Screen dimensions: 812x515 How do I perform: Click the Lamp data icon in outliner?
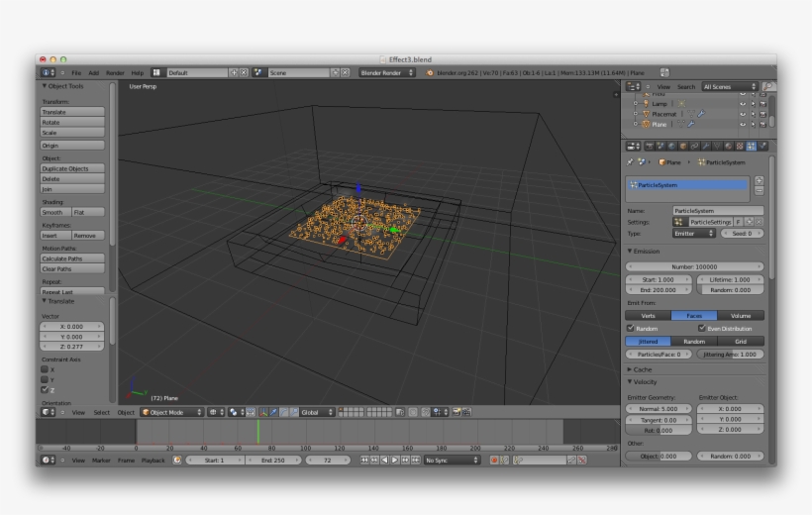click(681, 104)
